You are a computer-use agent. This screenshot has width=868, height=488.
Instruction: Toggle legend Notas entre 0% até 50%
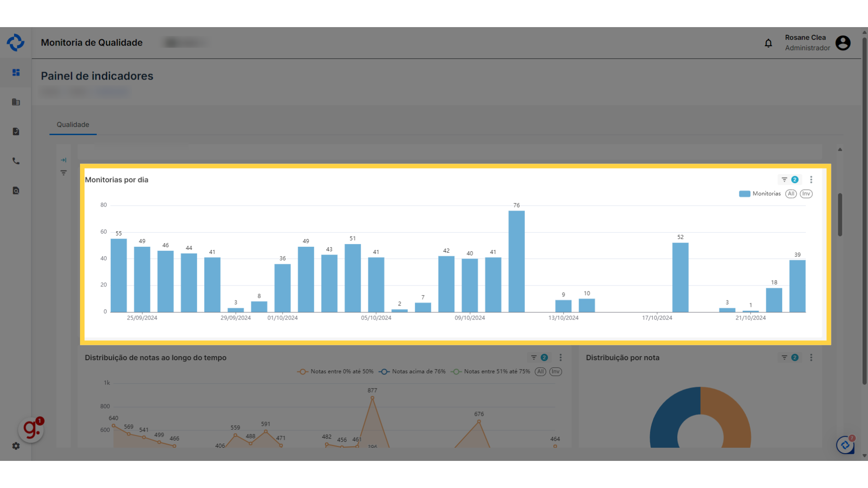(335, 371)
